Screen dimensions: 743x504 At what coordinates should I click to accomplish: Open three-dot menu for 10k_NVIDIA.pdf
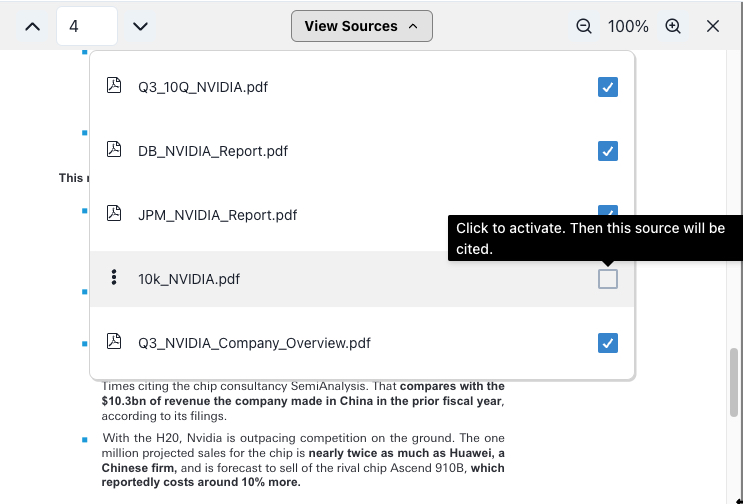(x=114, y=279)
